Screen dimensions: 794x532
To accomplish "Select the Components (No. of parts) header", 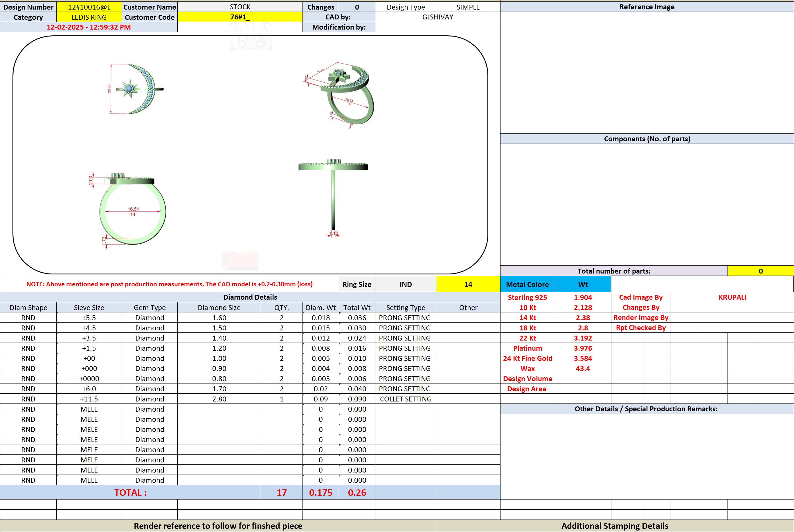I will coord(647,139).
